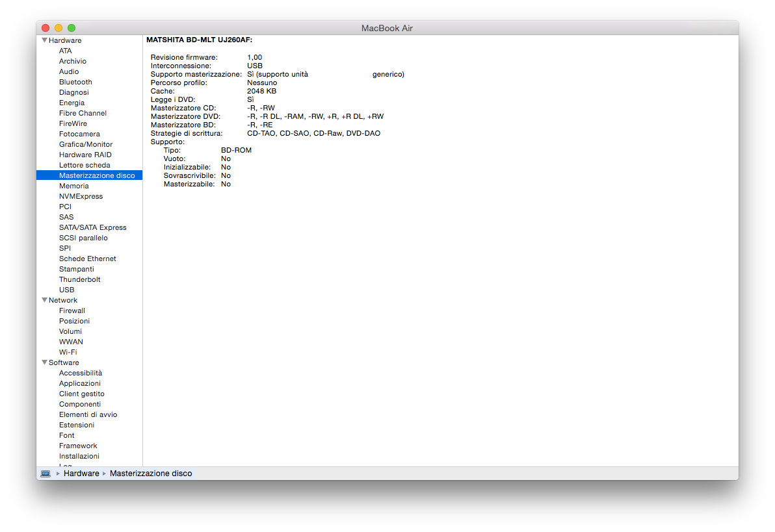Click the Masterizzatore DVD formats list
The width and height of the screenshot is (775, 532).
[315, 116]
